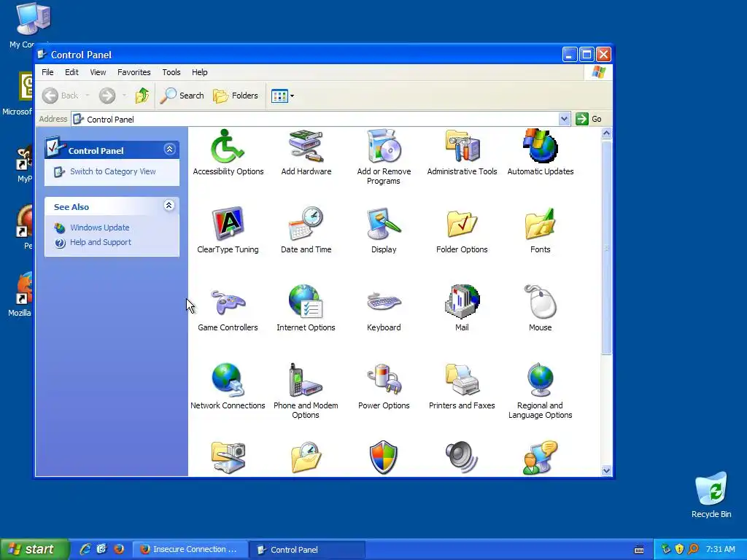
Task: Collapse the Control Panel sidebar section
Action: coord(169,149)
